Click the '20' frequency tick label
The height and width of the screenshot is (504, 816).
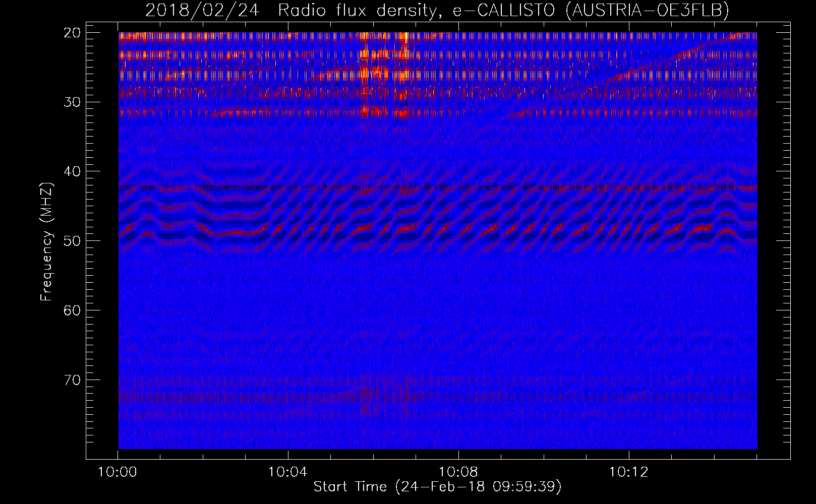click(72, 33)
